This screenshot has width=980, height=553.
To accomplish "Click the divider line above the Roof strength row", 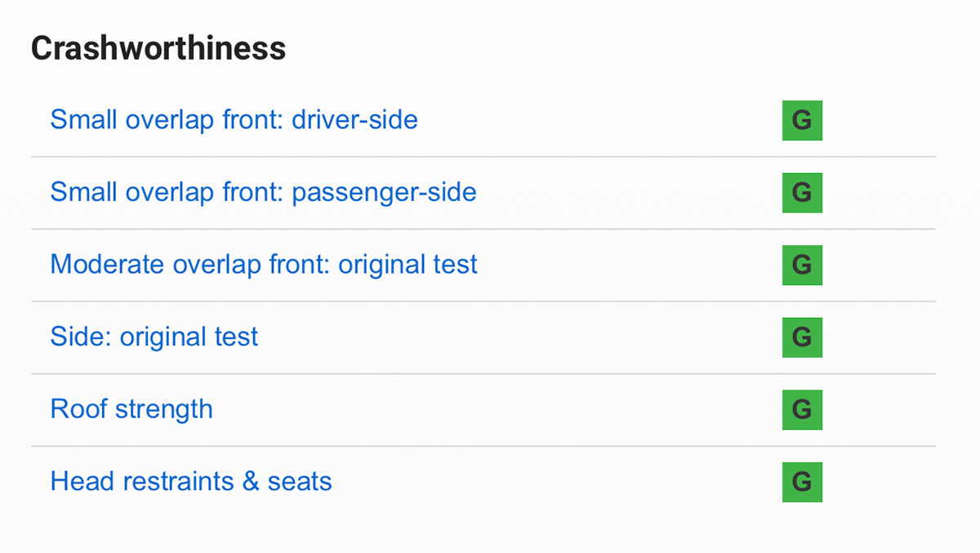I will click(x=483, y=374).
